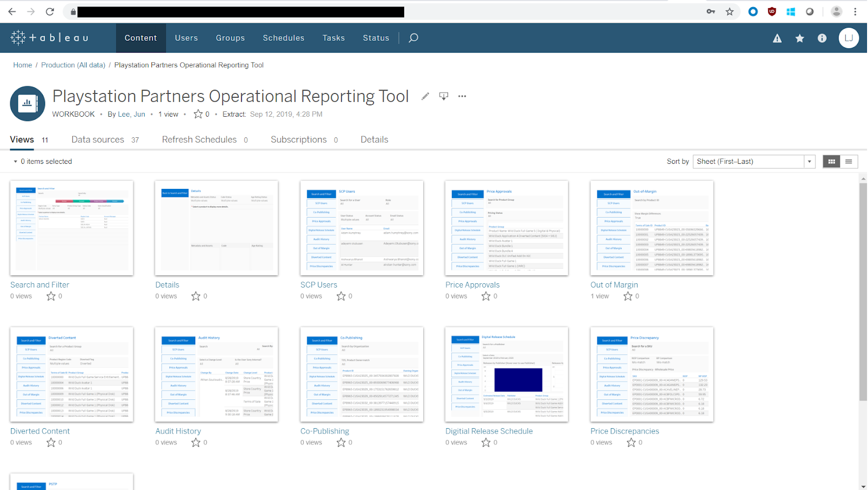
Task: Favorite the Co-Publishing view
Action: pos(341,443)
